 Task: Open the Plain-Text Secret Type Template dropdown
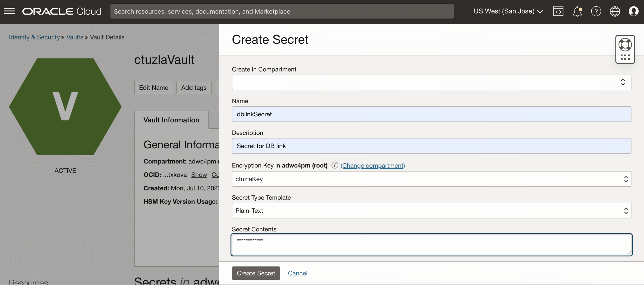tap(626, 211)
